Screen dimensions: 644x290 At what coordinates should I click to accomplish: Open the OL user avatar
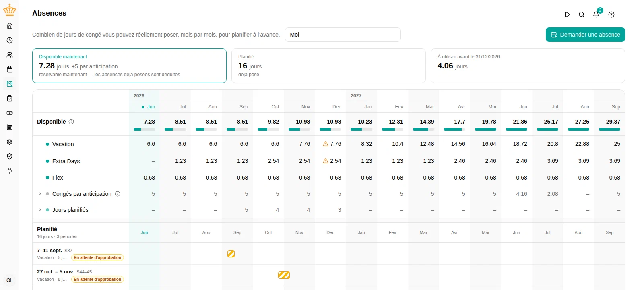(10, 280)
